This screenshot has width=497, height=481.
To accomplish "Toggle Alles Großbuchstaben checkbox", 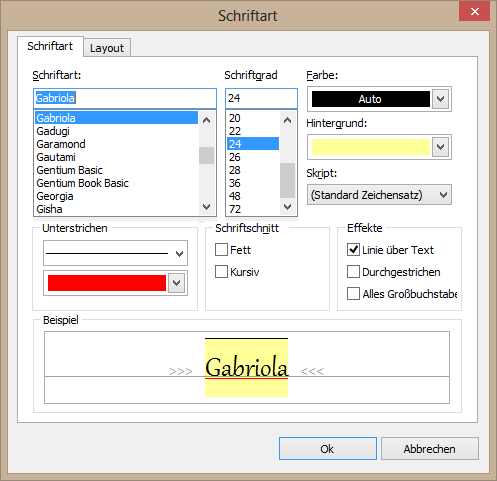I will 353,294.
